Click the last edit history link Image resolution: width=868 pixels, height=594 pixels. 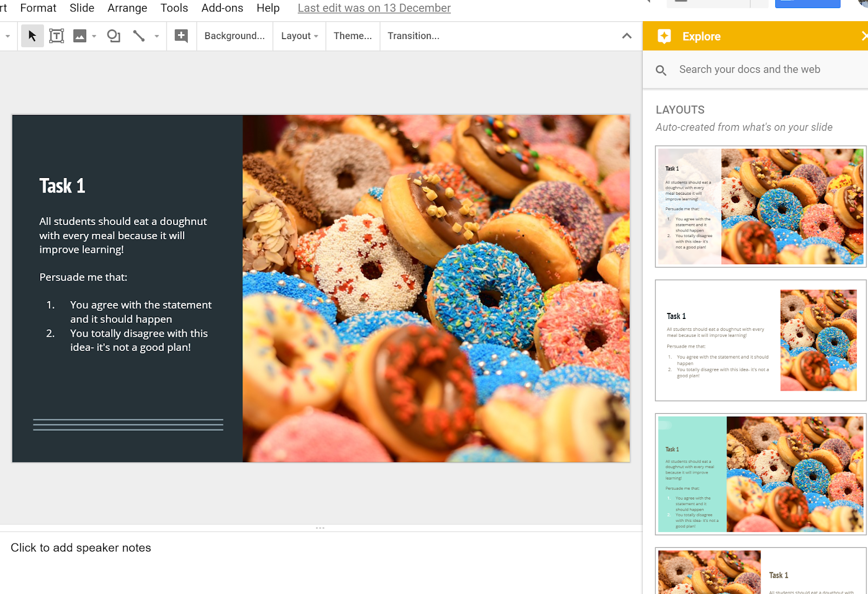374,8
